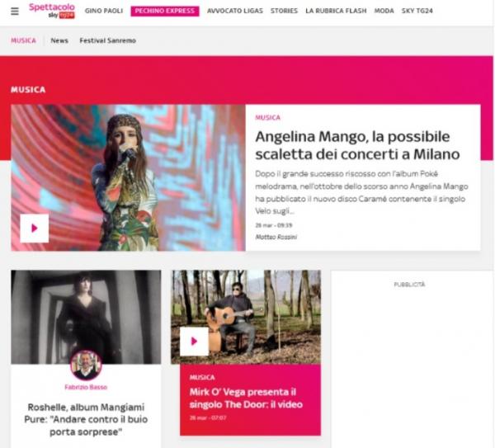The image size is (495, 448).
Task: Go to Avvocato Ligas section
Action: 235,11
